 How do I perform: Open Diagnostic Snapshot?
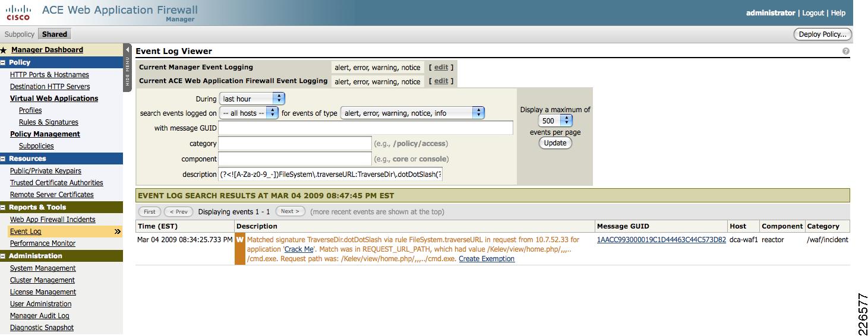click(42, 328)
